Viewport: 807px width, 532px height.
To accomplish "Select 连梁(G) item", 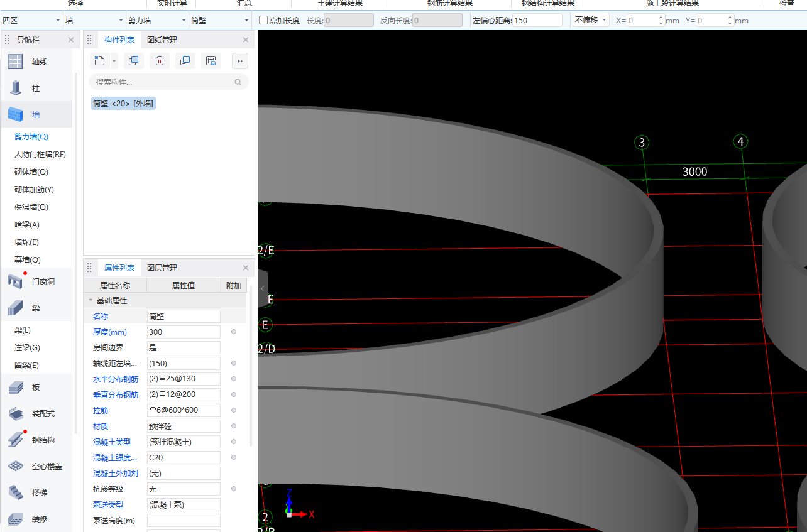I will pyautogui.click(x=27, y=348).
